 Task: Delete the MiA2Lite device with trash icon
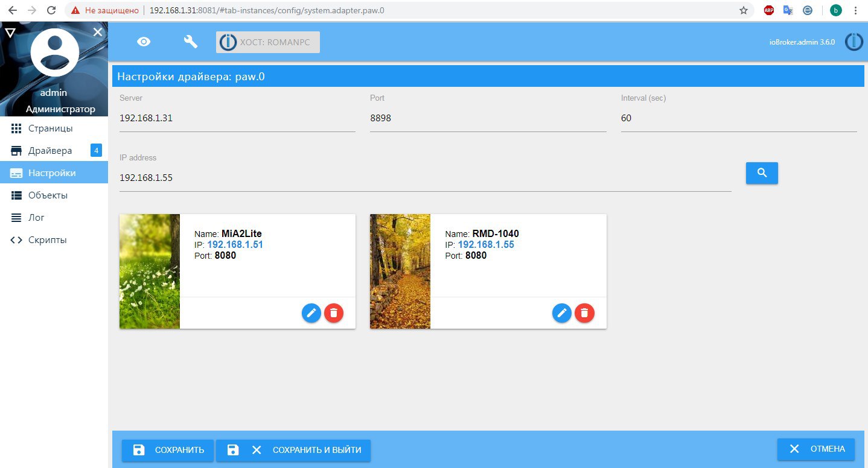tap(334, 313)
